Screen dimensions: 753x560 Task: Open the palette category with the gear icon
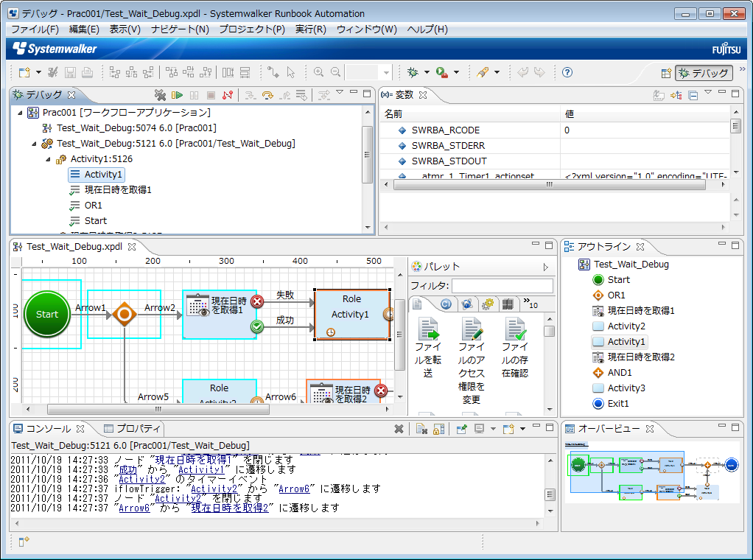(488, 304)
